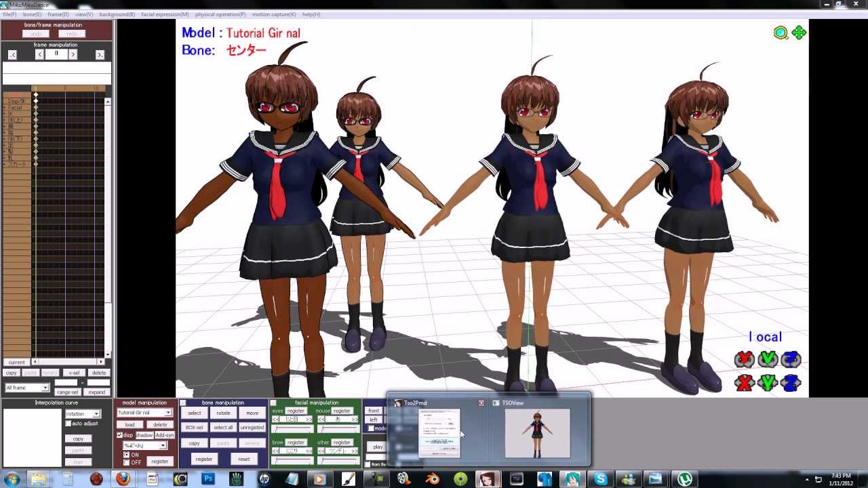Open the file(F) menu
The image size is (868, 488).
tap(9, 14)
